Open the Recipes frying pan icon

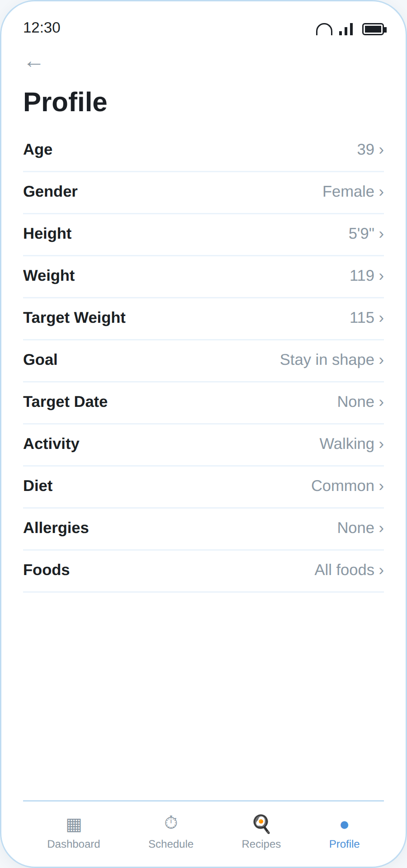[261, 824]
